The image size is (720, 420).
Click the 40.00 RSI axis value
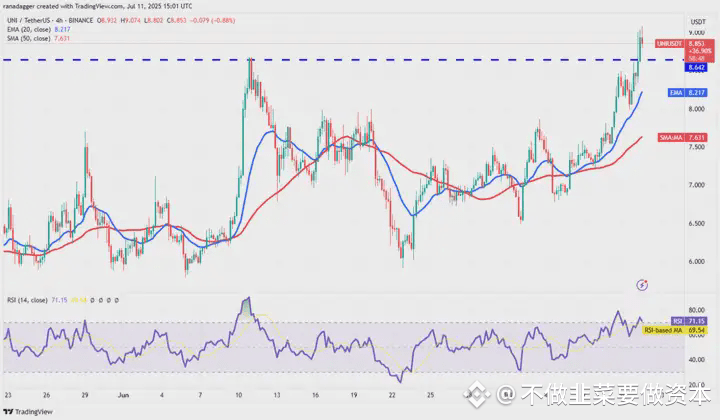tap(697, 360)
